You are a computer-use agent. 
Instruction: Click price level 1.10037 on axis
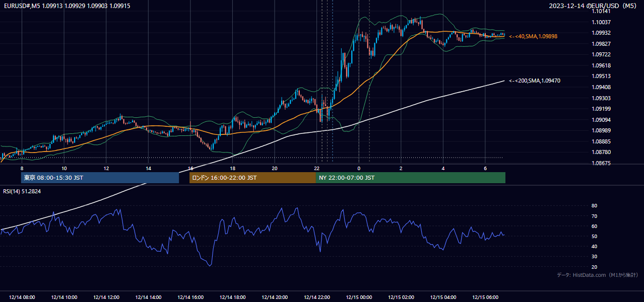point(602,22)
